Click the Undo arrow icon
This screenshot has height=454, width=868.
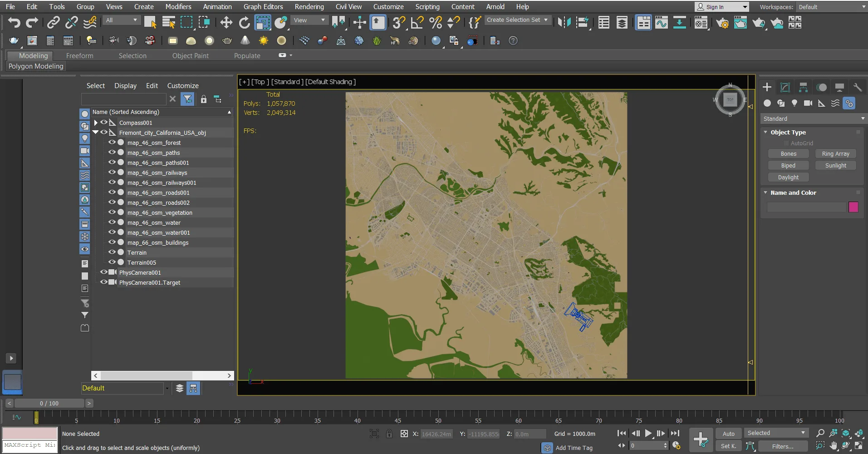[x=14, y=22]
